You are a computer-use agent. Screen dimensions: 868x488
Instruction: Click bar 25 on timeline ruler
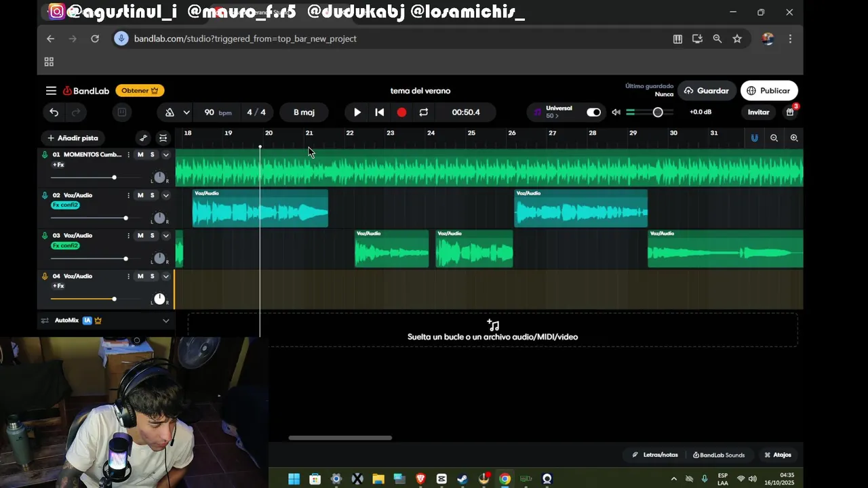(x=471, y=133)
